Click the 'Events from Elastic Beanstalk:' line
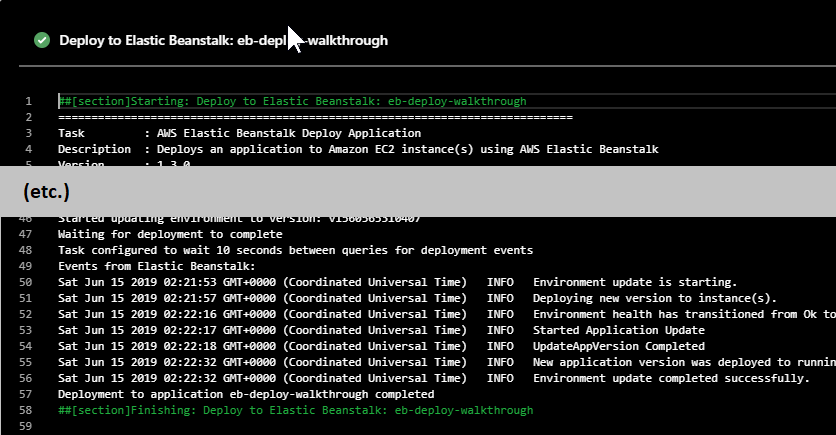Viewport: 836px width, 435px height. (156, 266)
